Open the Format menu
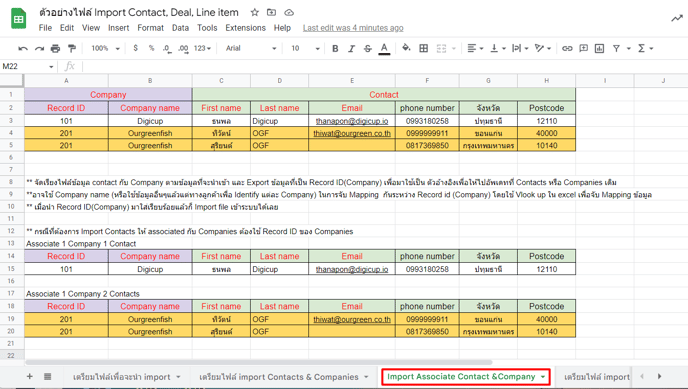 [x=150, y=28]
